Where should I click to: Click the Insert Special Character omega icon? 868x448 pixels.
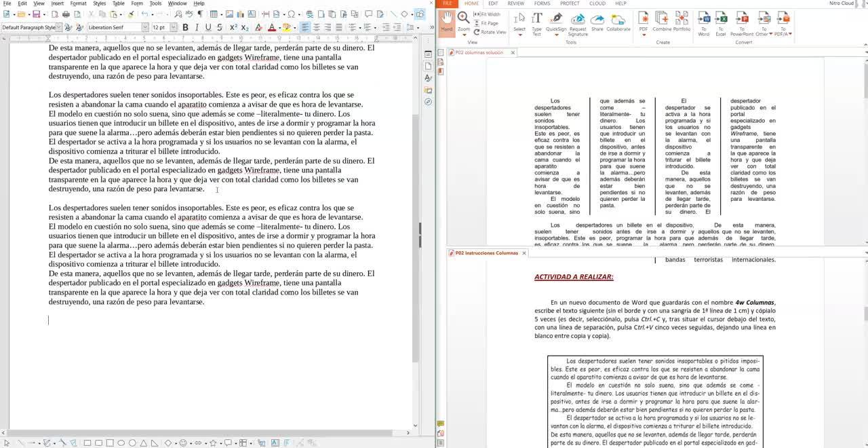click(291, 14)
